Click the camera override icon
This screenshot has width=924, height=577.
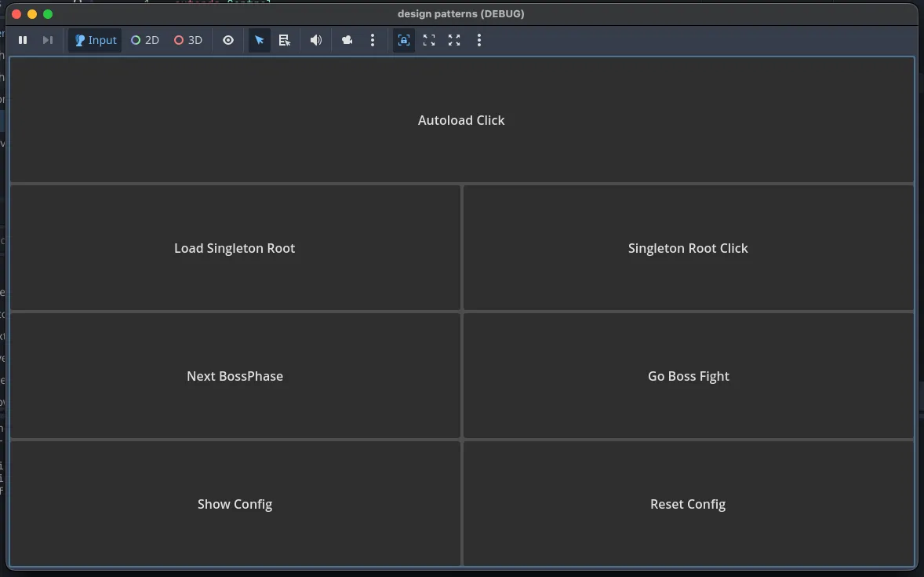pos(347,40)
